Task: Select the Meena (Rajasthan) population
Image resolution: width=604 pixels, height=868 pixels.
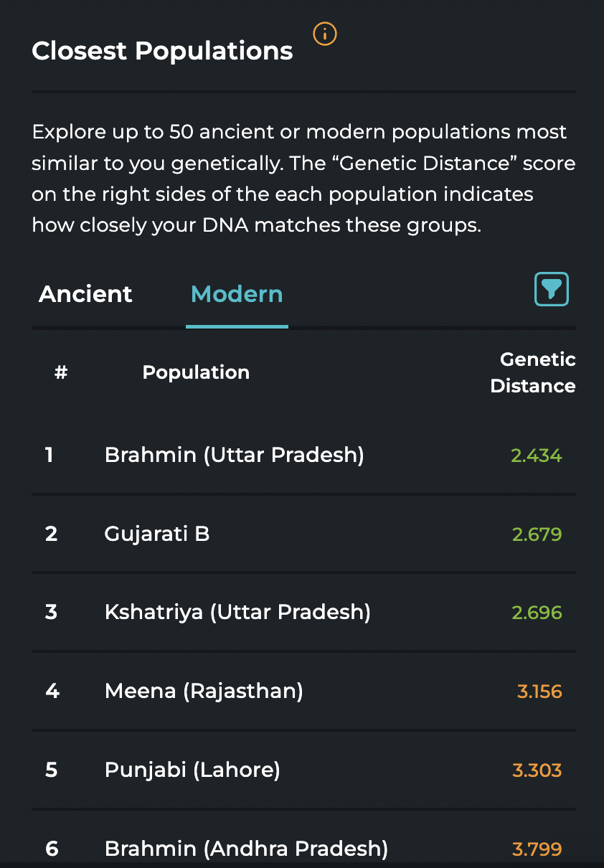Action: pyautogui.click(x=204, y=692)
